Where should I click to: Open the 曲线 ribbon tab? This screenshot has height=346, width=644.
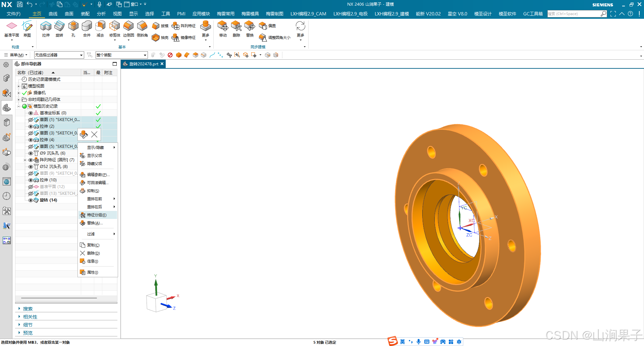pos(53,14)
